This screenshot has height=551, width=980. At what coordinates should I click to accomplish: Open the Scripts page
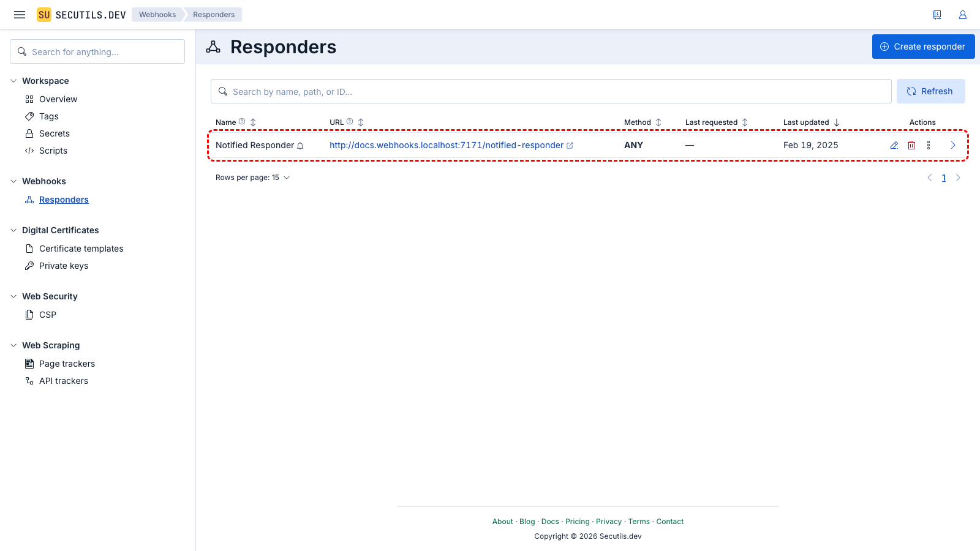pyautogui.click(x=53, y=151)
